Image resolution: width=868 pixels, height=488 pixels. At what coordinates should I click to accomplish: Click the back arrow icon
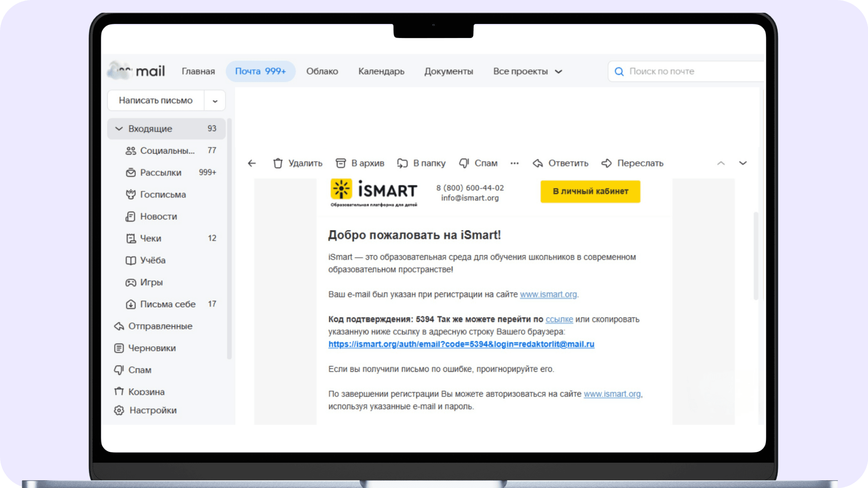[252, 163]
